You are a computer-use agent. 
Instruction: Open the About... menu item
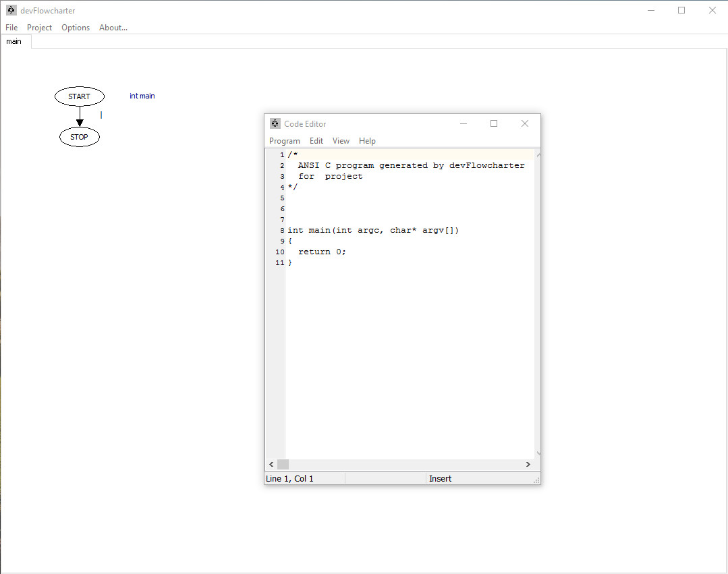coord(113,28)
